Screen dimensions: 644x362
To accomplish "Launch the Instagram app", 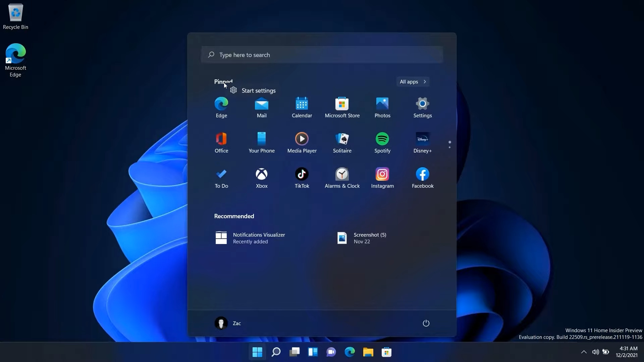I will tap(382, 178).
